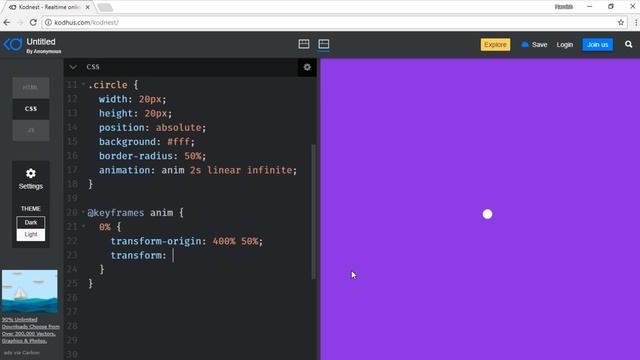The width and height of the screenshot is (640, 360).
Task: Open the unlimited downloads ad link
Action: click(31, 330)
